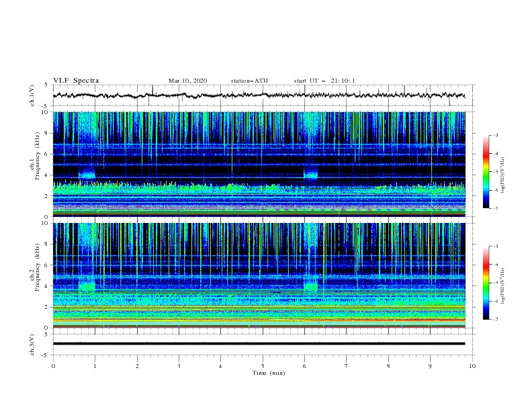
Task: Click time axis tick label "7"
Action: coord(347,366)
